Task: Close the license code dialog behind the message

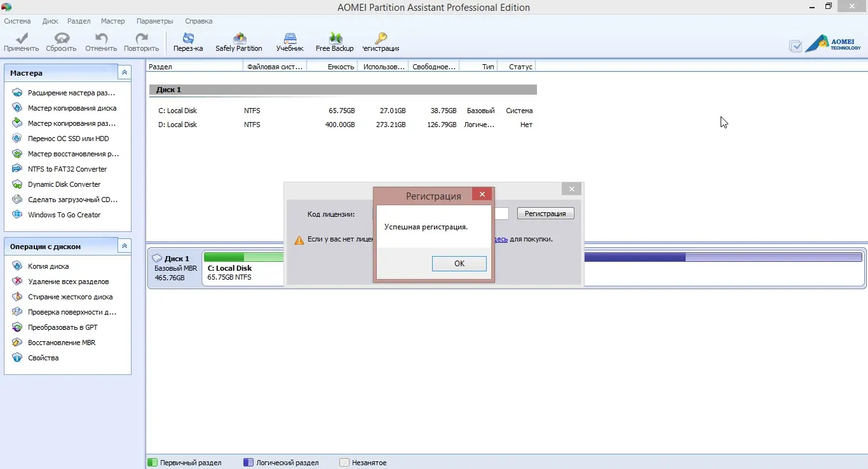Action: 571,189
